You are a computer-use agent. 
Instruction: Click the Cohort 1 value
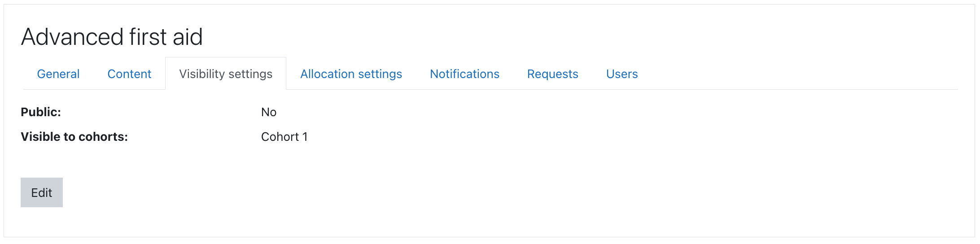pos(284,137)
